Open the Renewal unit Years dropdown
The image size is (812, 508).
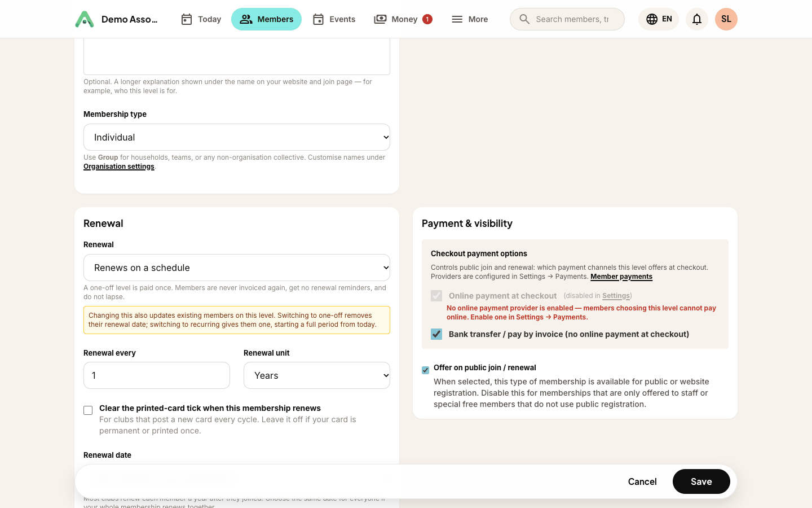tap(317, 375)
